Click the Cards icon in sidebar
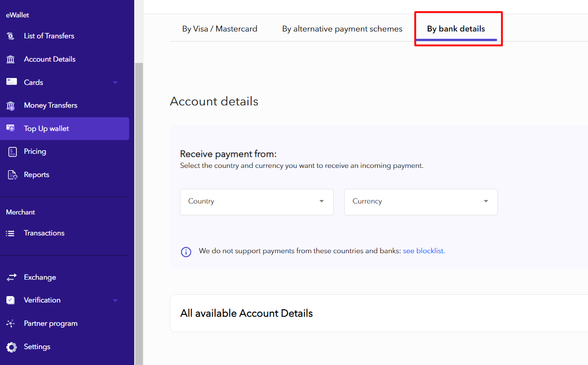This screenshot has height=365, width=588. click(11, 82)
